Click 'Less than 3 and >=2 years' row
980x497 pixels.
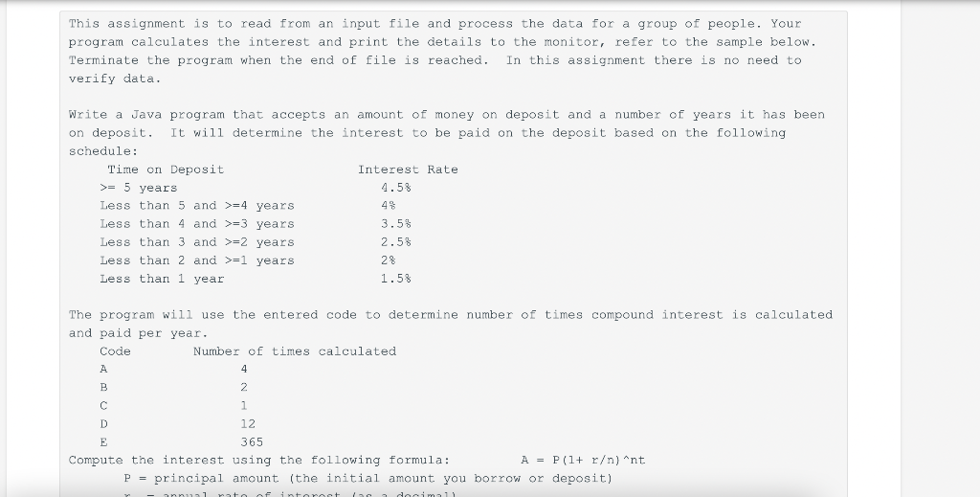[x=197, y=242]
